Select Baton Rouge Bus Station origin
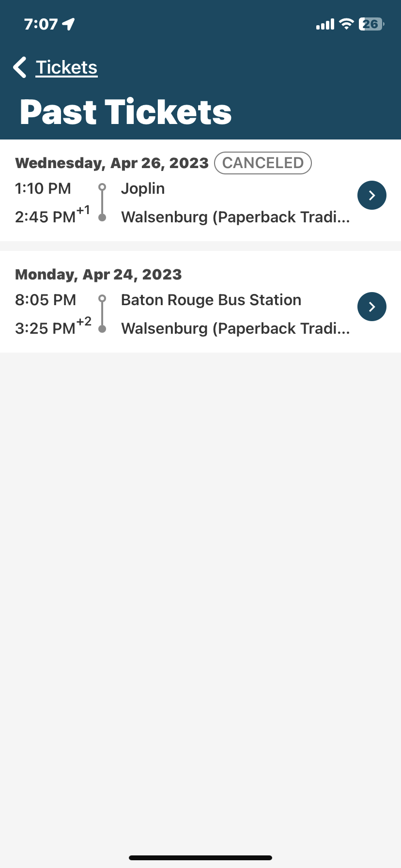Image resolution: width=401 pixels, height=868 pixels. click(x=211, y=300)
